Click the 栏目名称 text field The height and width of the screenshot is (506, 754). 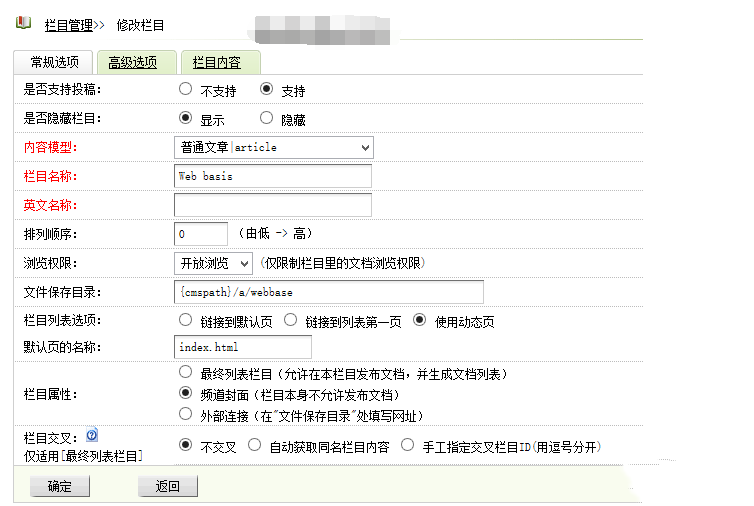point(272,176)
